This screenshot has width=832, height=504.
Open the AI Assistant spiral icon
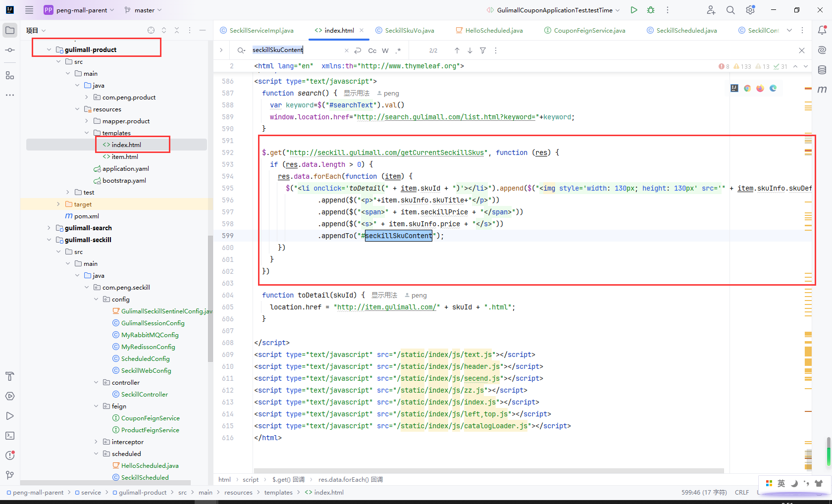pyautogui.click(x=822, y=50)
